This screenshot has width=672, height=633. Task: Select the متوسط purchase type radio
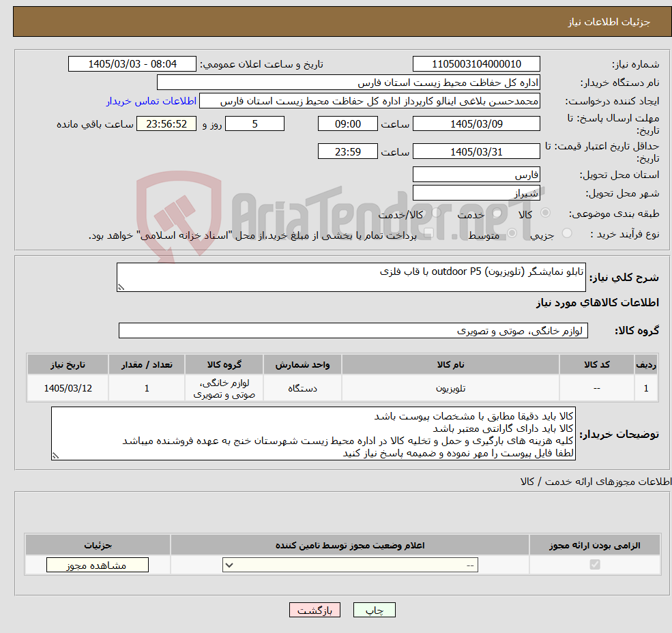[512, 233]
